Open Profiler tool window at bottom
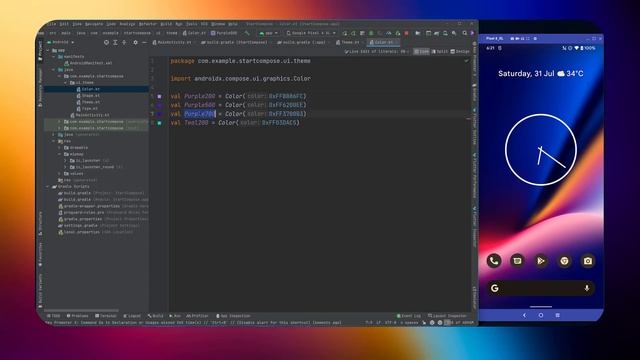This screenshot has height=360, width=640. [x=197, y=316]
